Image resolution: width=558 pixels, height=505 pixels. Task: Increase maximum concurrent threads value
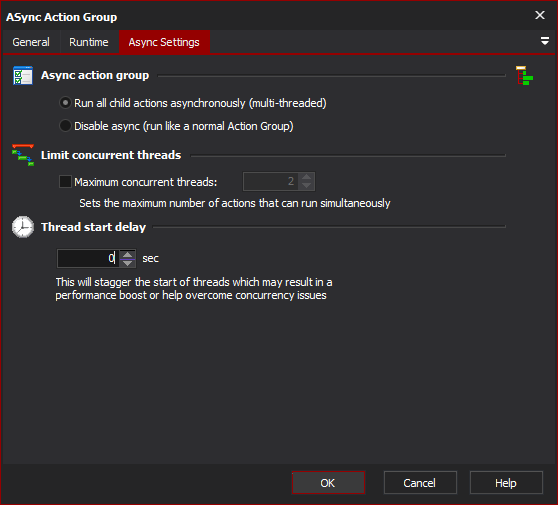tap(306, 177)
